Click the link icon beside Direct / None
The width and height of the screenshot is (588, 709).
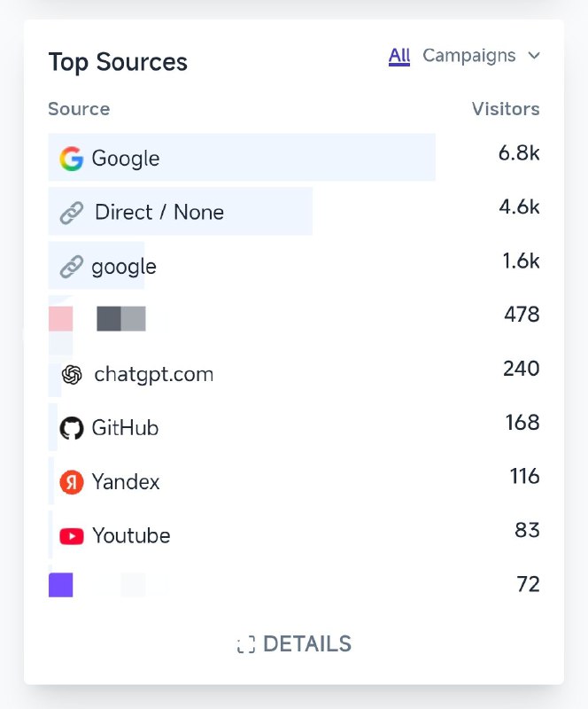pos(71,213)
